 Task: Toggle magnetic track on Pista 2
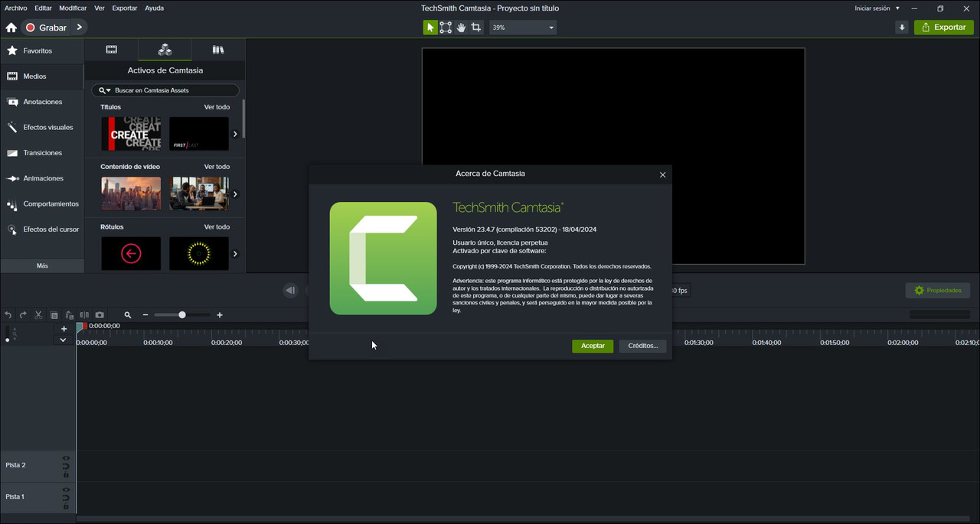pyautogui.click(x=66, y=466)
